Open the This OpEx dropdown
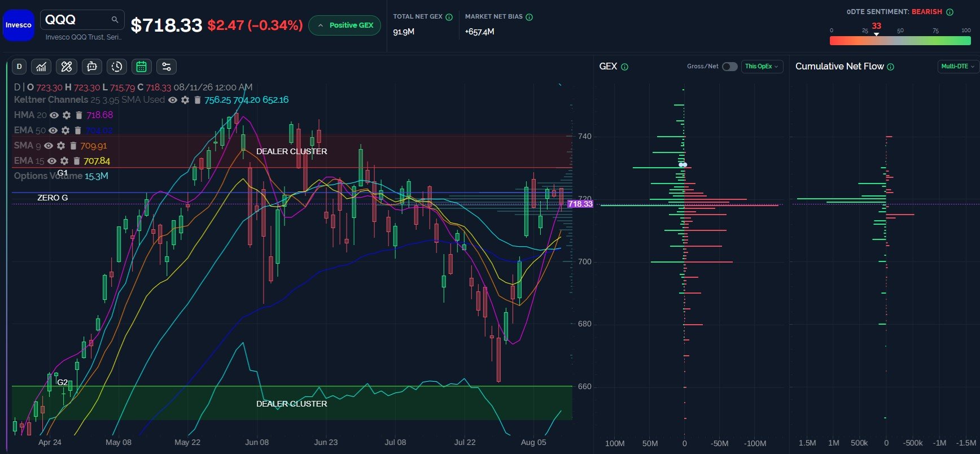The width and height of the screenshot is (980, 454). [762, 67]
